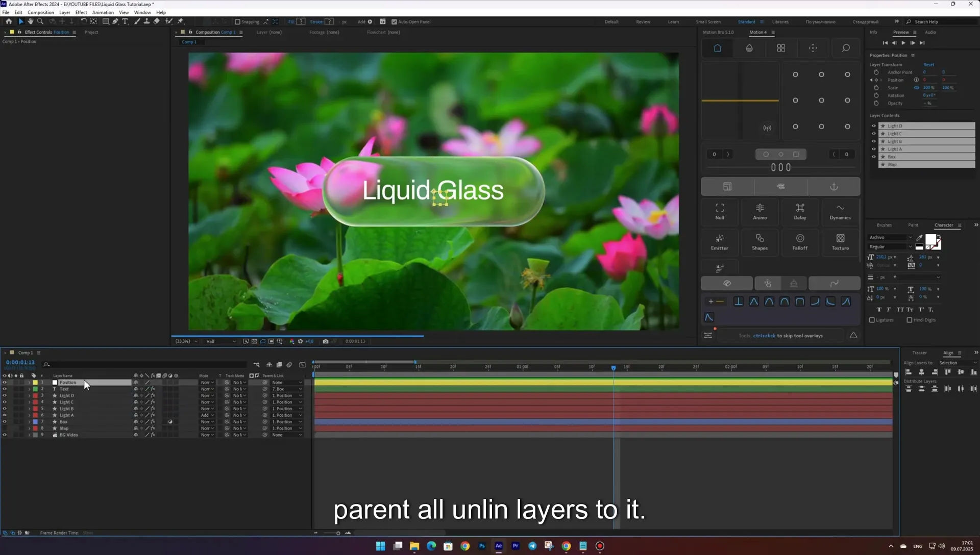Viewport: 980px width, 555px height.
Task: Open the Regular font style dropdown
Action: [x=890, y=247]
